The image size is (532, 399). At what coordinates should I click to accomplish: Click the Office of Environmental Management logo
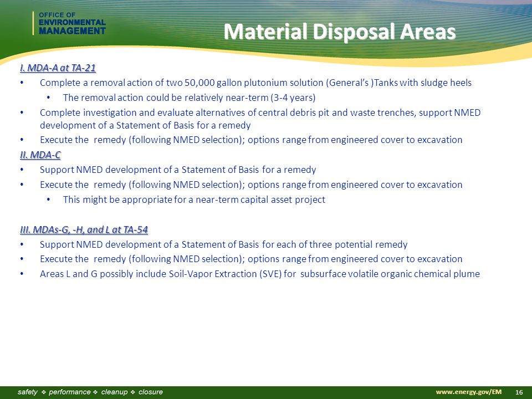pos(70,23)
